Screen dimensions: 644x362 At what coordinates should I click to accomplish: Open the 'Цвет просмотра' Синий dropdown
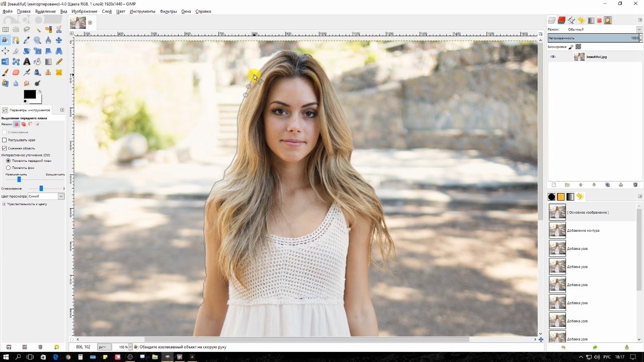(46, 196)
